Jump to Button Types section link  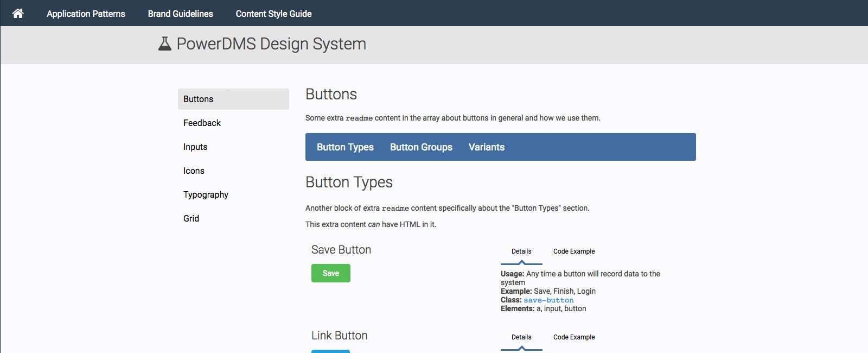(345, 147)
